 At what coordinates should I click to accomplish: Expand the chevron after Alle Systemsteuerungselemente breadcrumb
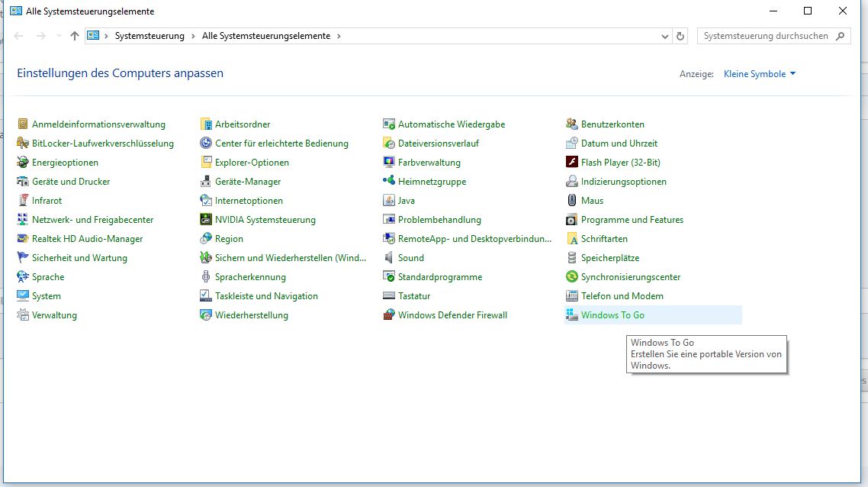pyautogui.click(x=339, y=36)
